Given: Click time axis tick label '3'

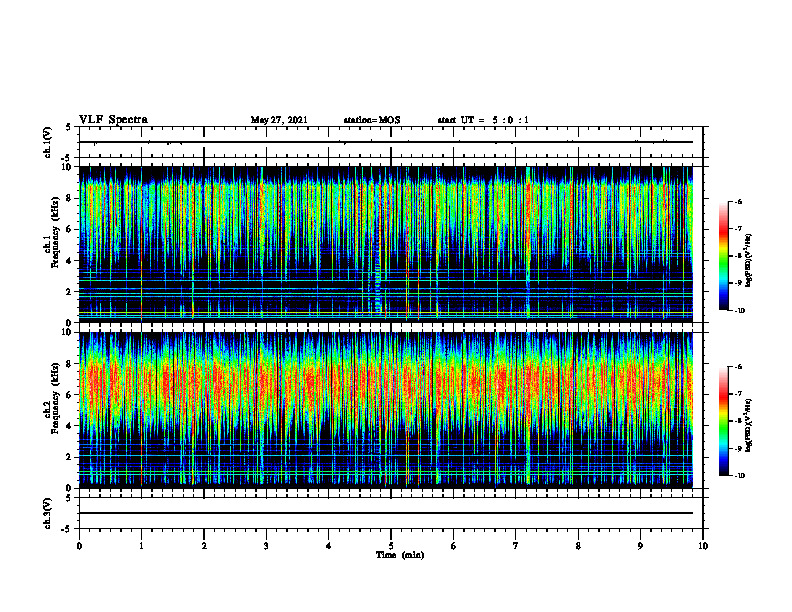Looking at the screenshot, I should pyautogui.click(x=266, y=546).
